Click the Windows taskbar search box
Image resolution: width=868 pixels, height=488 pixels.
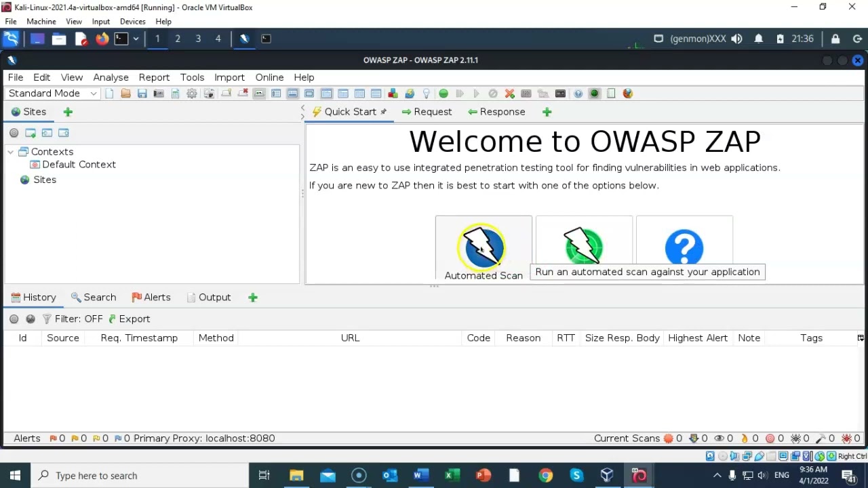[x=139, y=476]
